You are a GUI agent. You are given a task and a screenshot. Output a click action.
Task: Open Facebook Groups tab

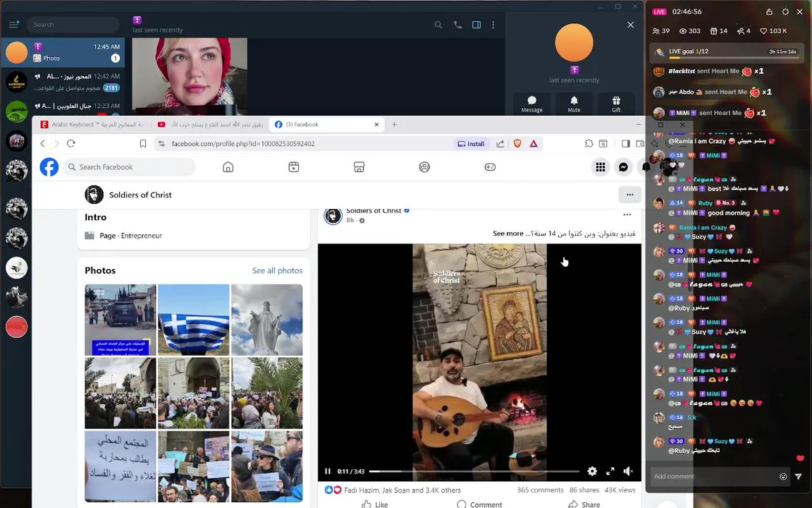pyautogui.click(x=424, y=167)
